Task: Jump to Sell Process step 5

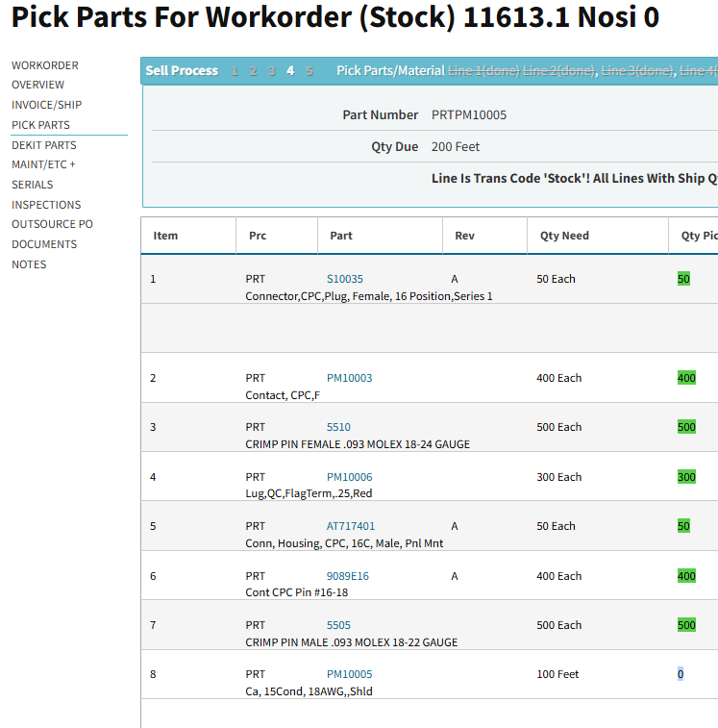Action: pyautogui.click(x=309, y=71)
